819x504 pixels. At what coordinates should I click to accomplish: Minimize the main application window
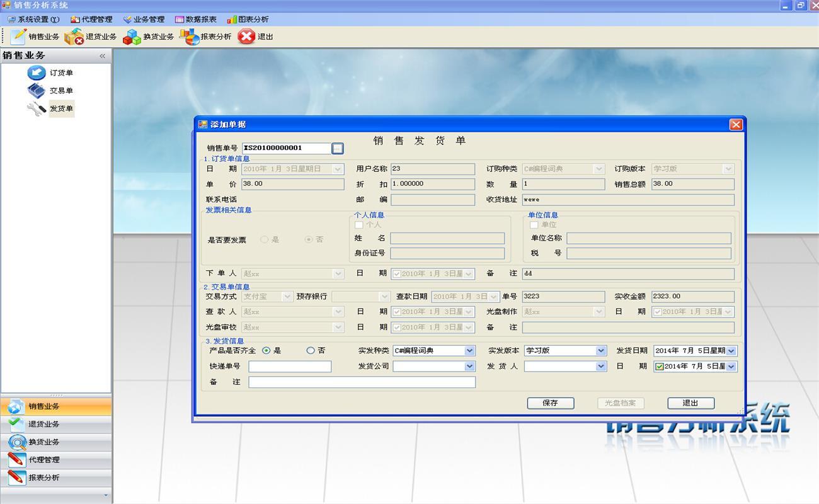coord(786,6)
